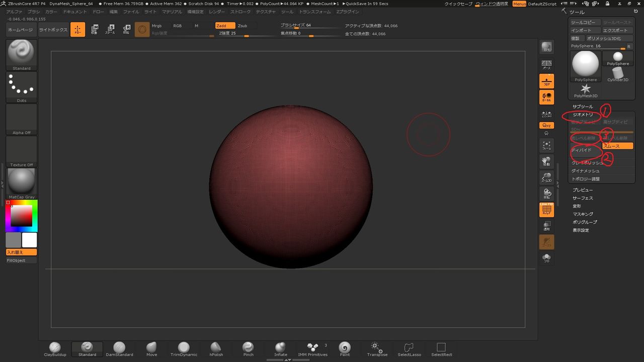Activate the SelectLasso tool
The height and width of the screenshot is (362, 644).
[409, 348]
